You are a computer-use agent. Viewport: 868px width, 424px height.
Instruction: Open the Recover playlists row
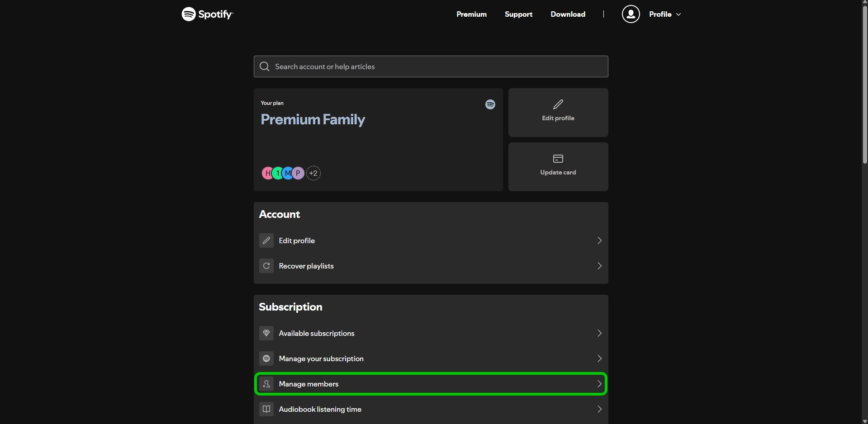pos(431,266)
